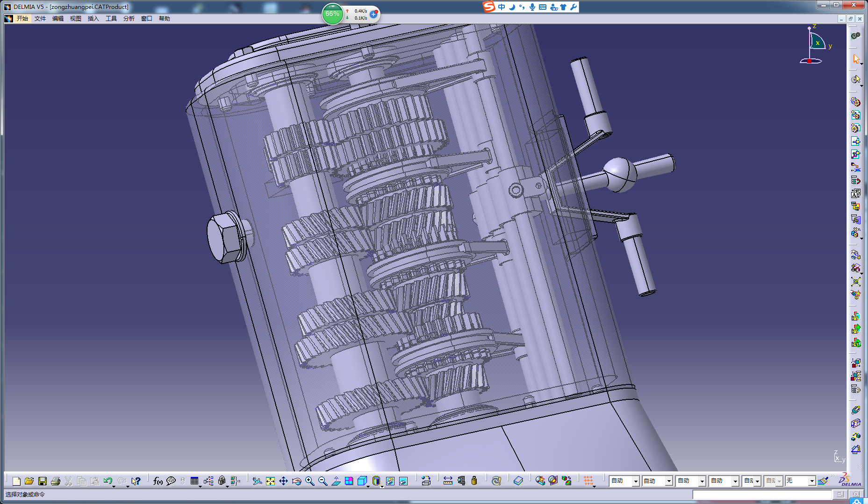Toggle Sogou IME moon mode icon

click(x=512, y=7)
